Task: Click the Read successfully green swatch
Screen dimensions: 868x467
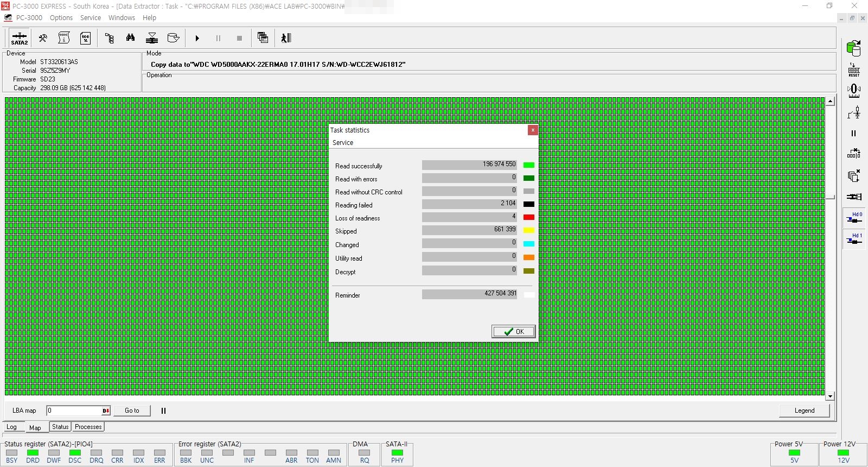Action: [x=529, y=165]
